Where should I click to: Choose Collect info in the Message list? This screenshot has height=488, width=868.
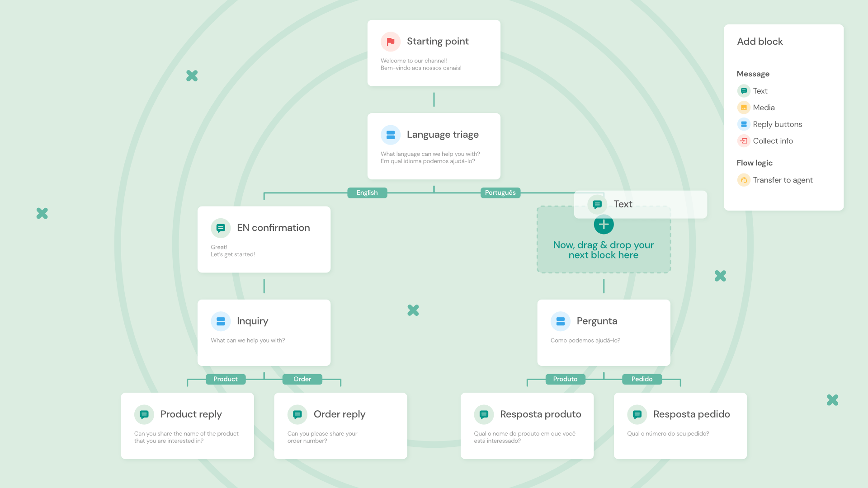773,141
